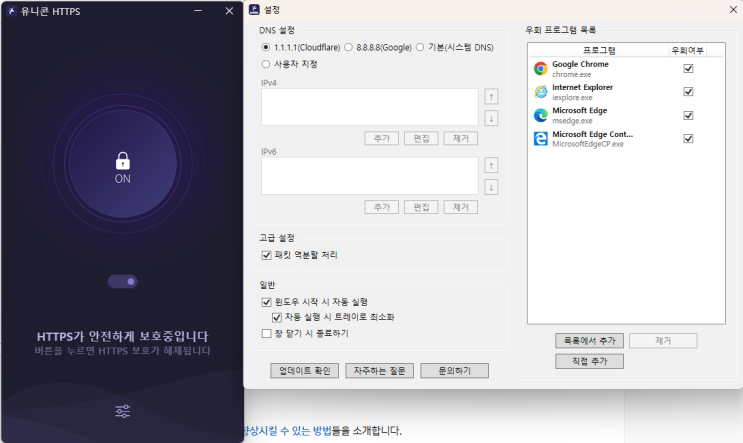Move IPv6 entry up with arrow

click(x=491, y=165)
